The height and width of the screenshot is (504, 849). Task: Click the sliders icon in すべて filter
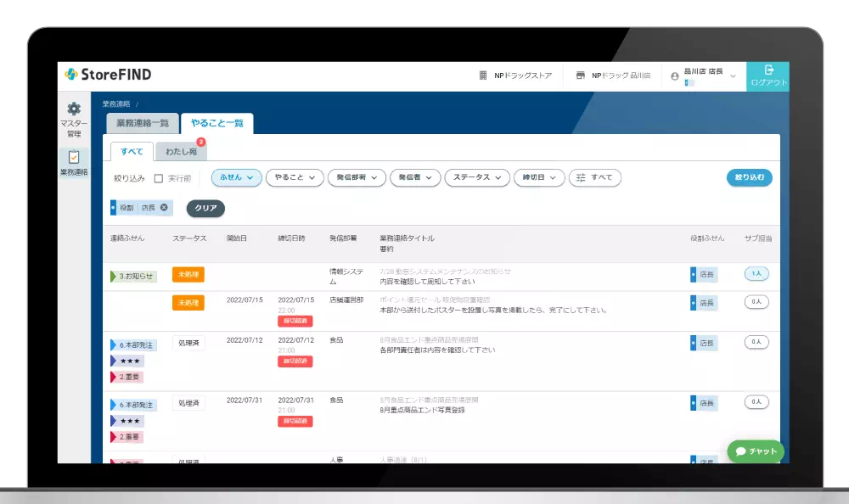[x=581, y=177]
